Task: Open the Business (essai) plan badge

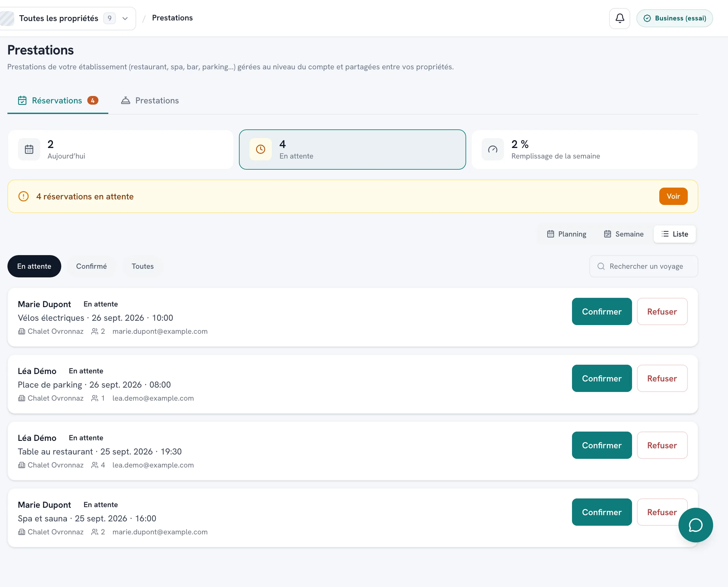Action: pyautogui.click(x=674, y=18)
